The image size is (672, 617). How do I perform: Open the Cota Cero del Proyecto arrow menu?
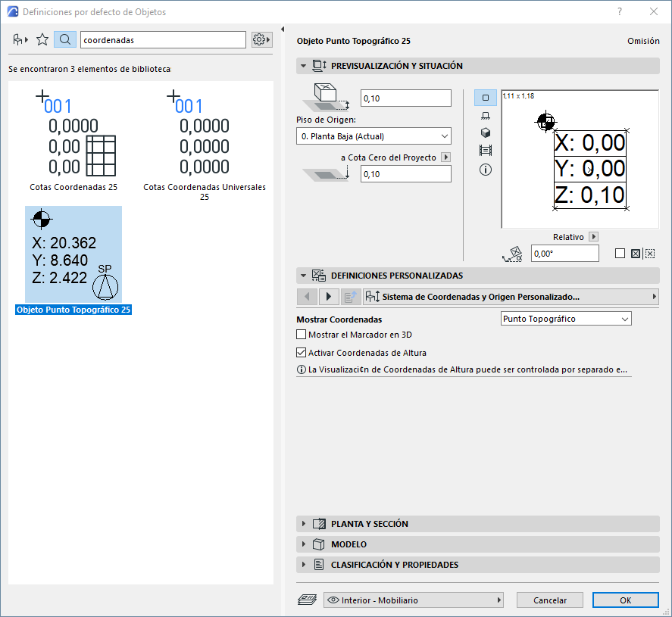445,157
